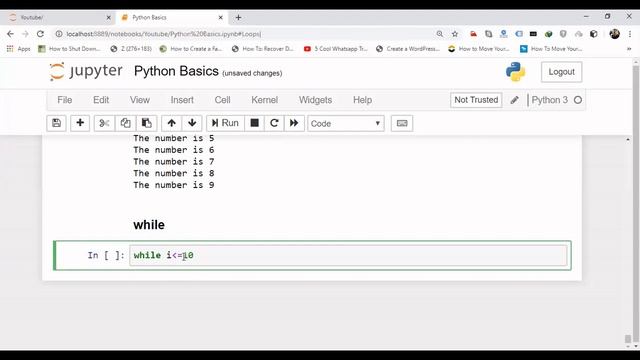Restart the kernel and rerun the notebook with the fast-forward icon
This screenshot has width=640, height=360.
[x=294, y=123]
